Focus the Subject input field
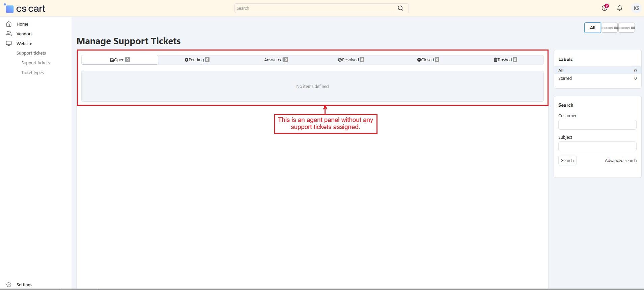The image size is (644, 290). click(x=597, y=147)
